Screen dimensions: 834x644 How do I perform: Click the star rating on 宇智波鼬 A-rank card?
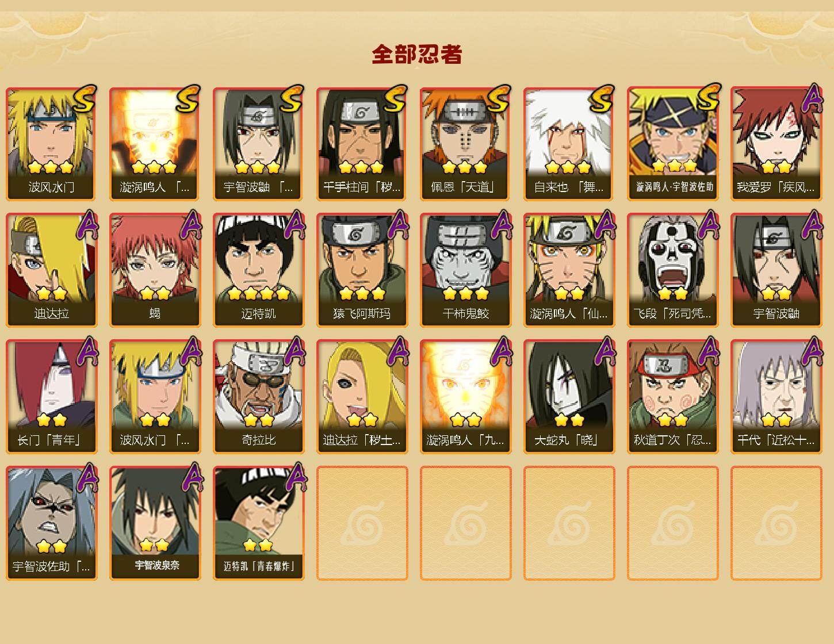click(776, 294)
